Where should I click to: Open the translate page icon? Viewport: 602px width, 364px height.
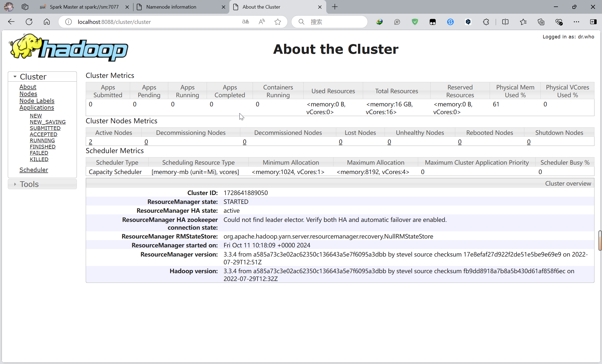(x=245, y=22)
